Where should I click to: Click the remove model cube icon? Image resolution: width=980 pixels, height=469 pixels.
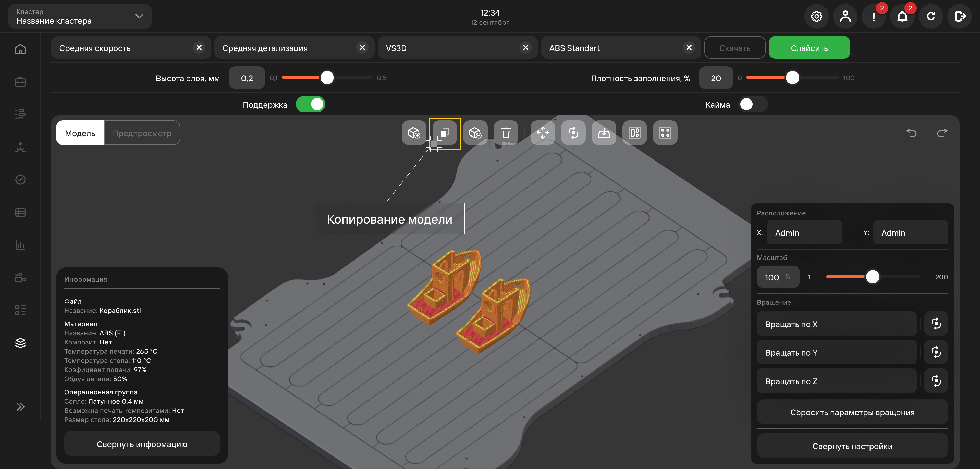pos(475,133)
